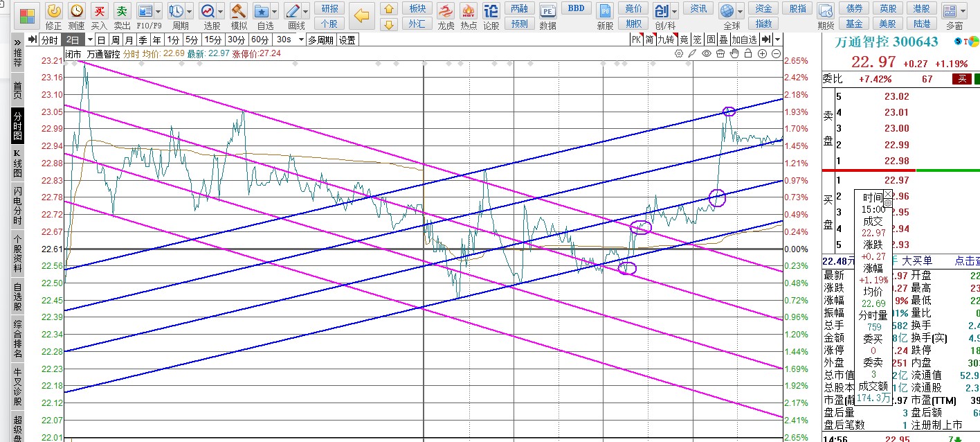
Task: Expand the 画线 dropdown arrow
Action: tap(306, 12)
